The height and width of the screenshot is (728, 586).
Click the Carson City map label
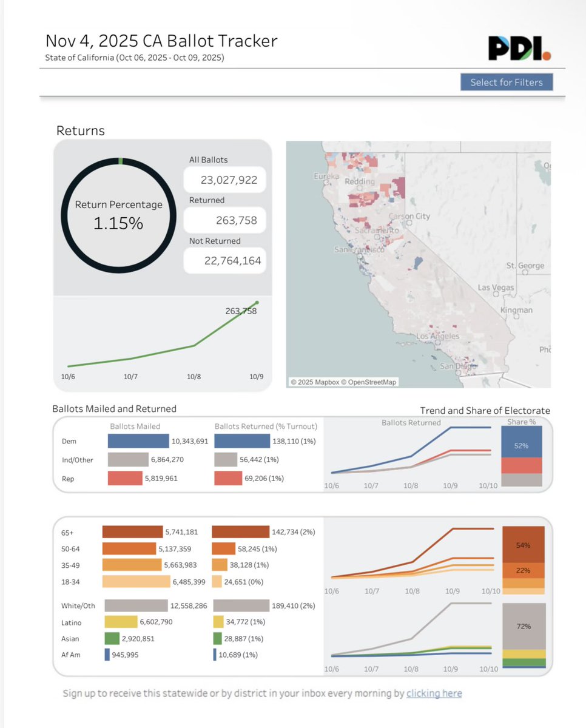point(409,217)
